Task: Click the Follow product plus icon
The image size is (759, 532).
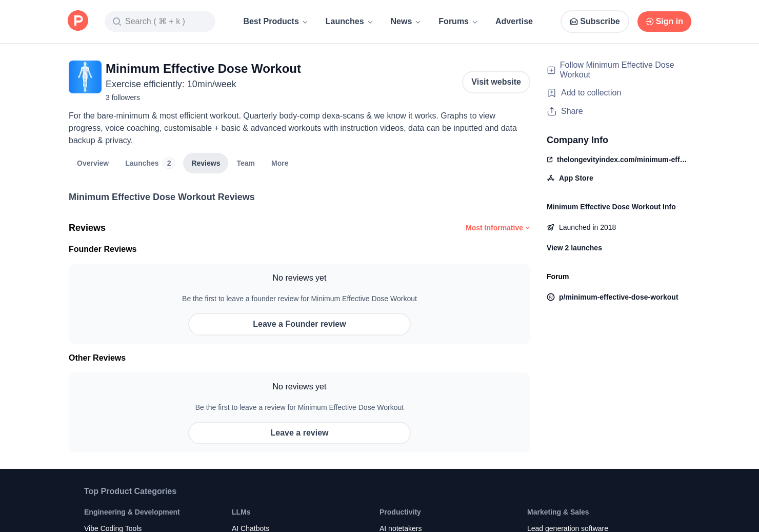Action: click(551, 70)
